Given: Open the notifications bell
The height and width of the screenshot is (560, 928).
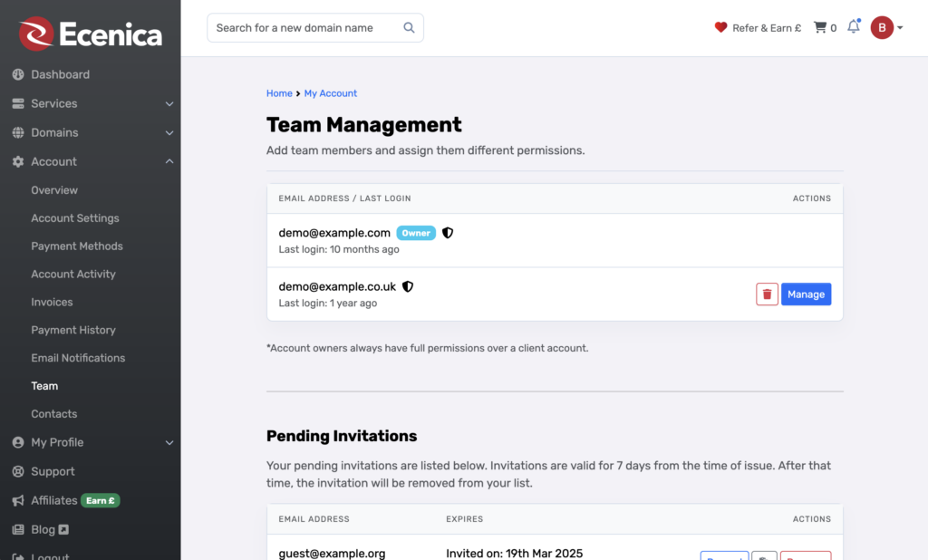Looking at the screenshot, I should point(854,26).
